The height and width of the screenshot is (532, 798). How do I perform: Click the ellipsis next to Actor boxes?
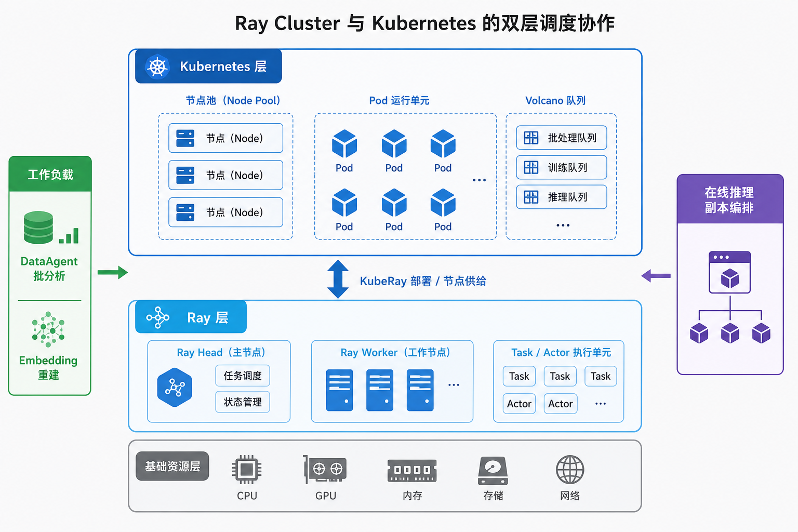coord(601,404)
